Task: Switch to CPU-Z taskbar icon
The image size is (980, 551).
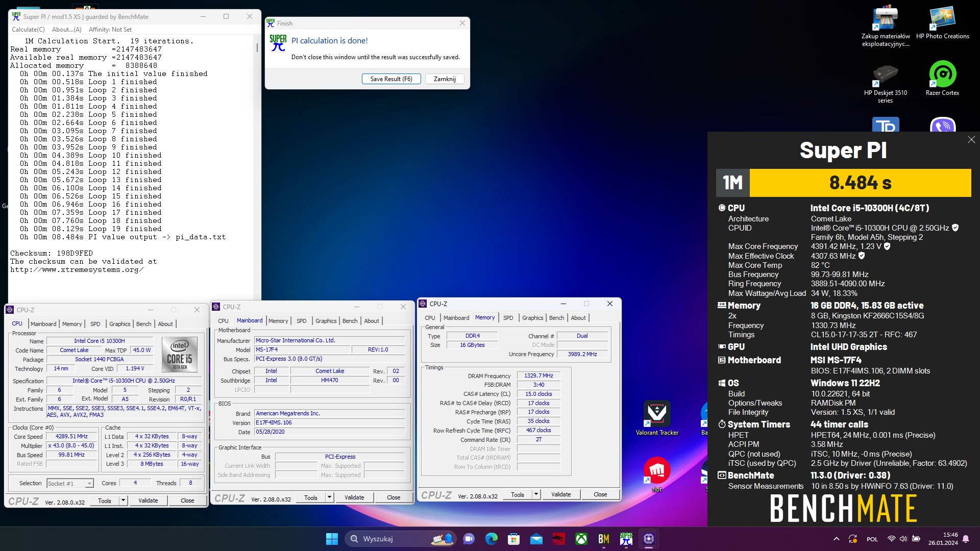Action: (648, 539)
